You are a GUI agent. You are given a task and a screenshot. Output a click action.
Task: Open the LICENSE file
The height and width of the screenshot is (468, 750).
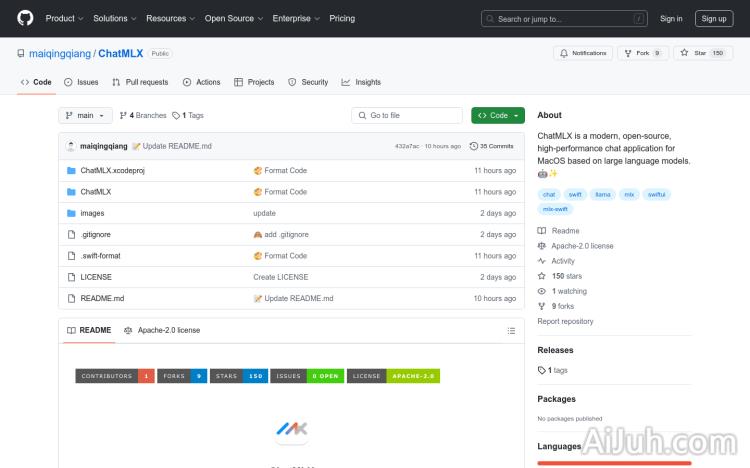[96, 277]
